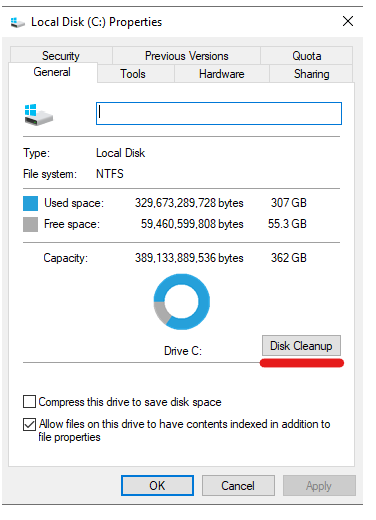
Task: Confirm with the OK button
Action: point(157,485)
